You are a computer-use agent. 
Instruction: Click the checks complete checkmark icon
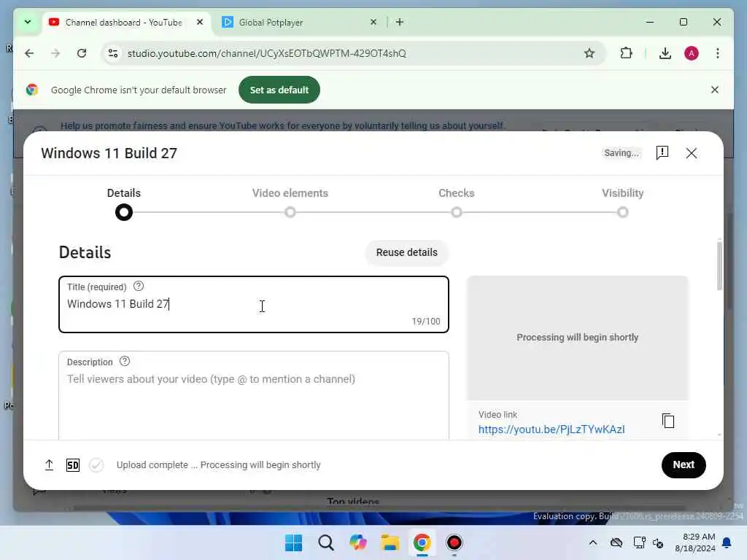pyautogui.click(x=96, y=464)
